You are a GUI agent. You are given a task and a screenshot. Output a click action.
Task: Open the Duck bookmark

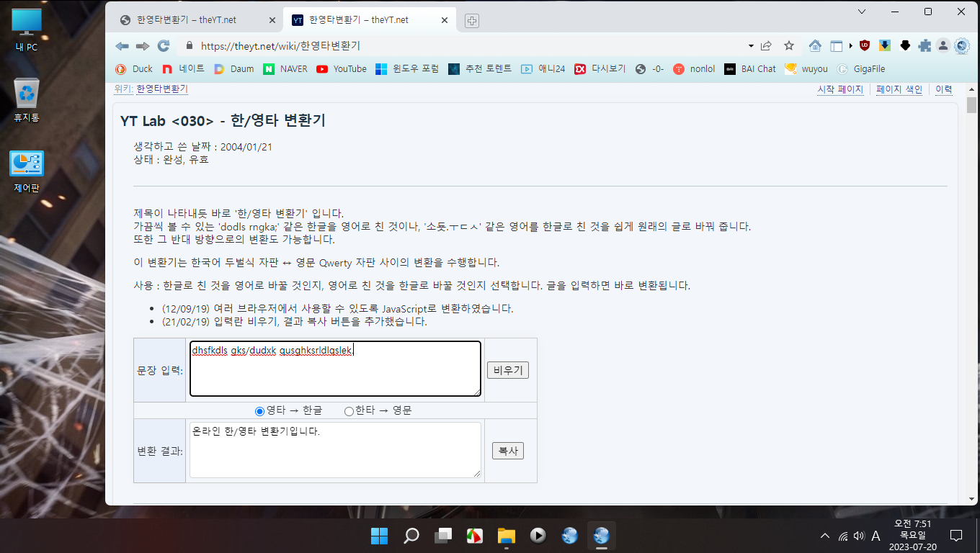coord(134,69)
